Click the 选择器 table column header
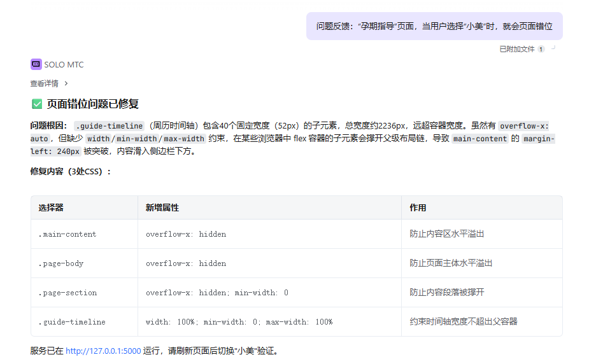The image size is (589, 364). pyautogui.click(x=51, y=207)
